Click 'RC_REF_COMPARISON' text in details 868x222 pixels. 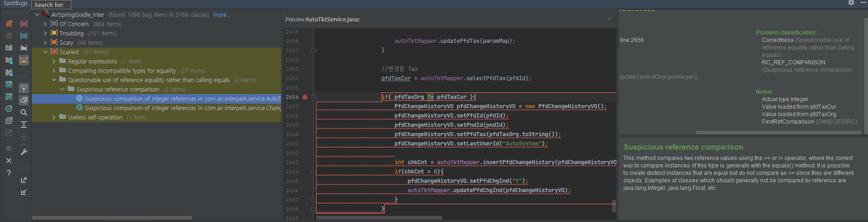coord(794,62)
